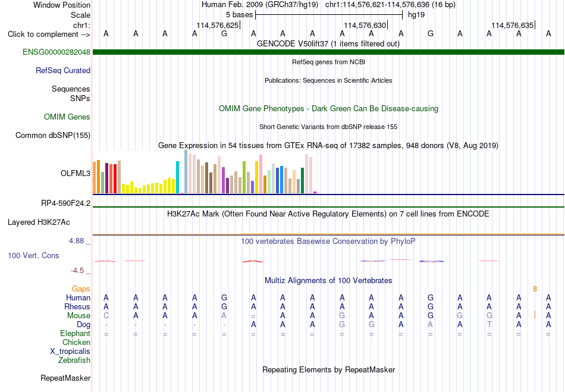Click the 'T' base in the Dog row
Screen dimensions: 565x392
pyautogui.click(x=489, y=325)
